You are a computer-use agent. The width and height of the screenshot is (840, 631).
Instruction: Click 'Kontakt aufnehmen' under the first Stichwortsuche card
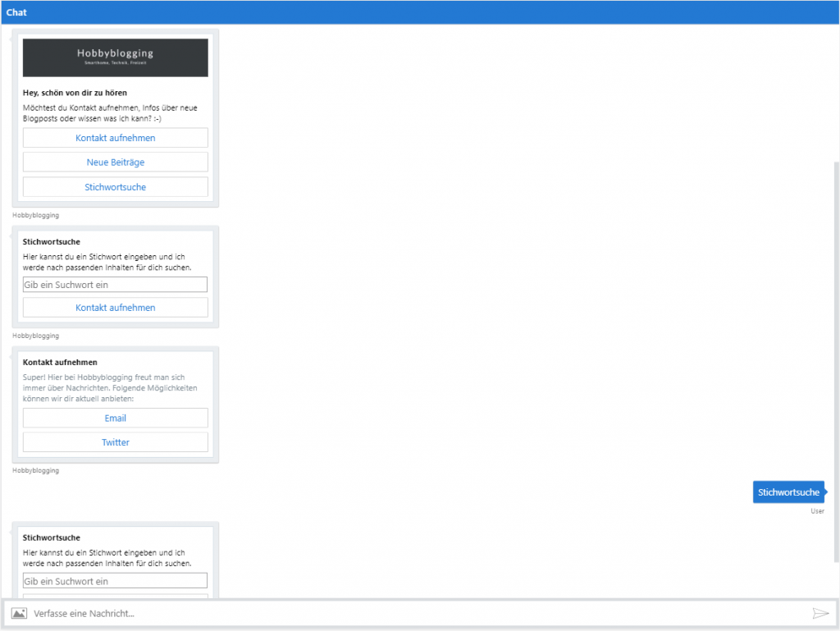coord(115,306)
